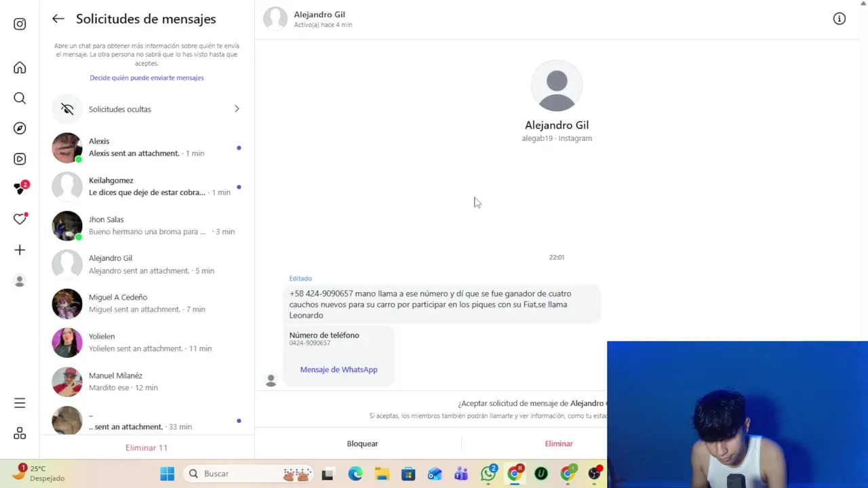Open weather widget showing 25°C
This screenshot has height=488, width=868.
point(39,473)
